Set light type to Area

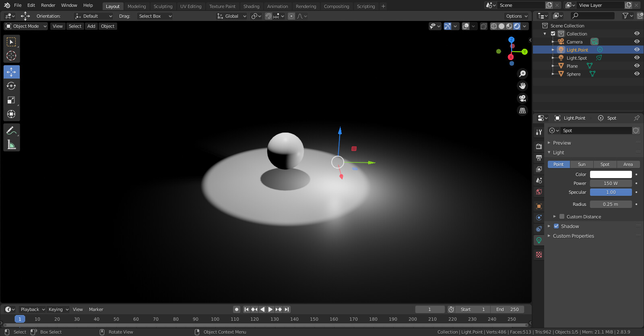coord(628,164)
